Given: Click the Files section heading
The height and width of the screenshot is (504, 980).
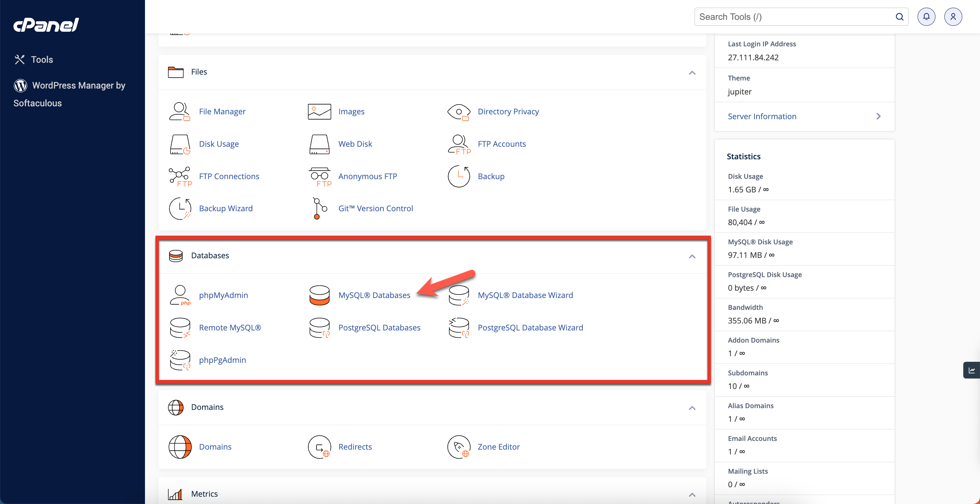Looking at the screenshot, I should coord(199,72).
